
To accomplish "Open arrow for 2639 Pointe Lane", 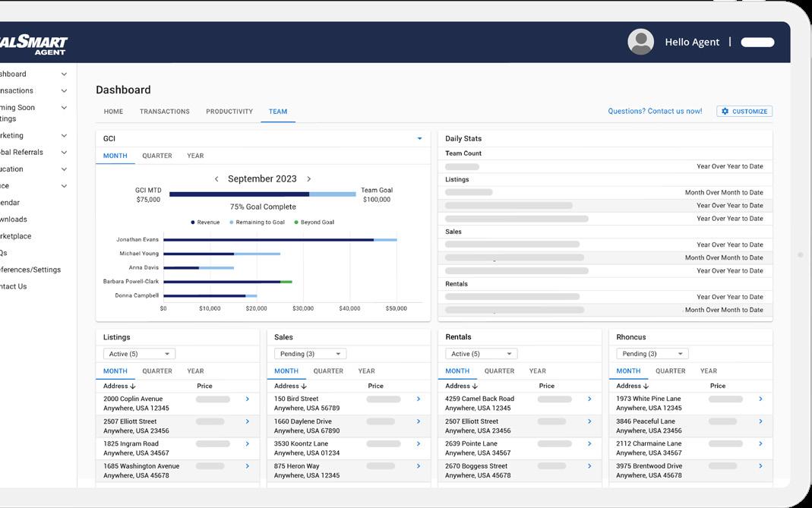I will [x=589, y=443].
